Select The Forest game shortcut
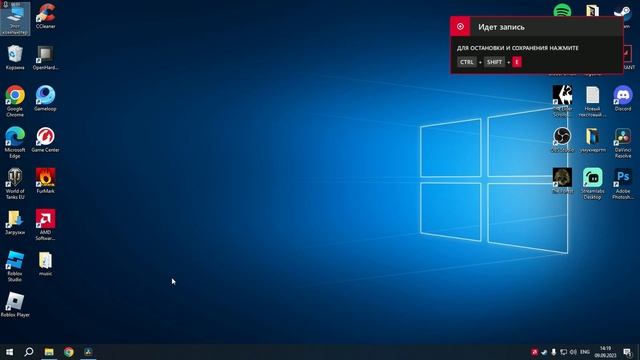Screen dimensions: 640x360 (562, 180)
